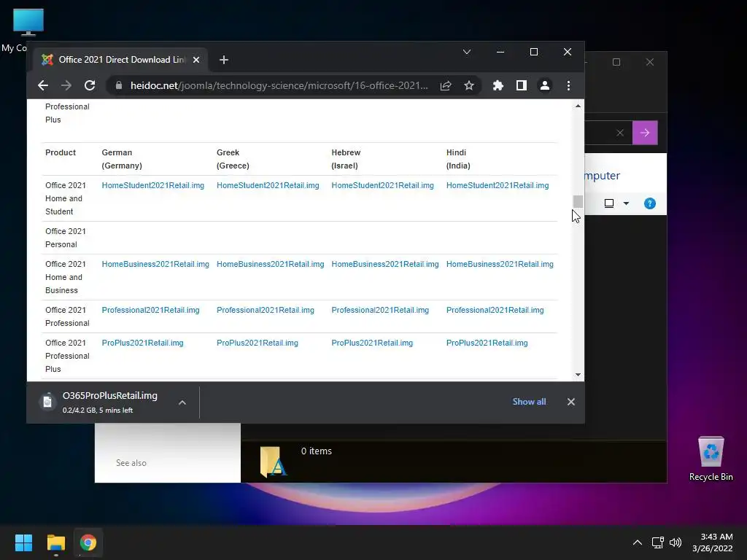Open the Chrome three-dot menu
Viewport: 747px width, 560px height.
coord(568,86)
